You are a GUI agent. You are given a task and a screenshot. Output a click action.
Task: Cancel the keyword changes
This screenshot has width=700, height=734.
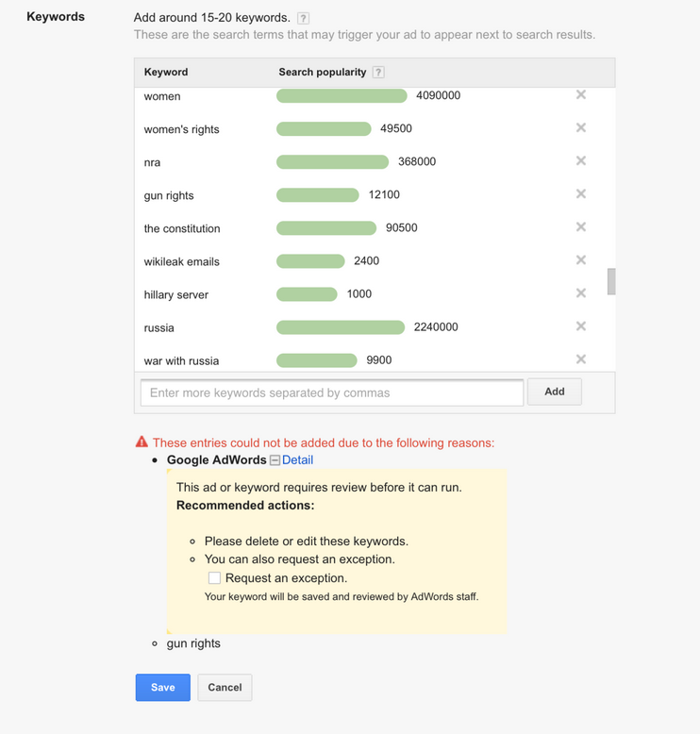225,687
